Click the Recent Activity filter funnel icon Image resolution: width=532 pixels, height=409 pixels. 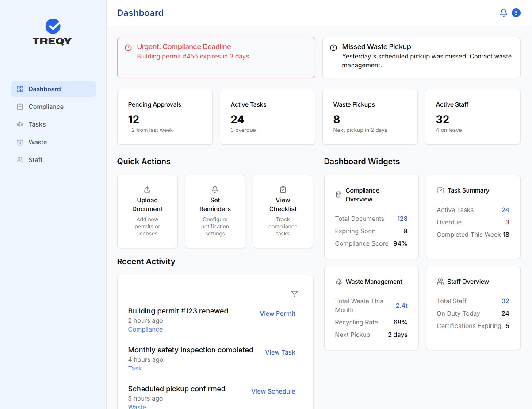(295, 294)
